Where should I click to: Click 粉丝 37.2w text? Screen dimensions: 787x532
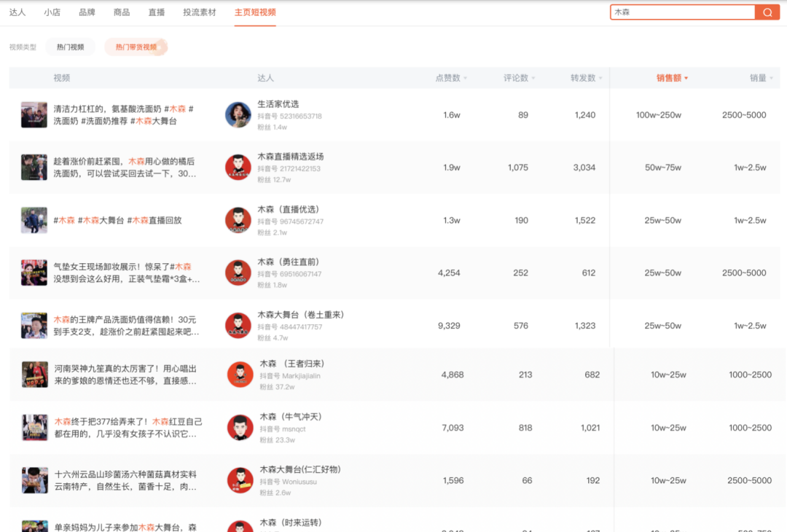277,387
